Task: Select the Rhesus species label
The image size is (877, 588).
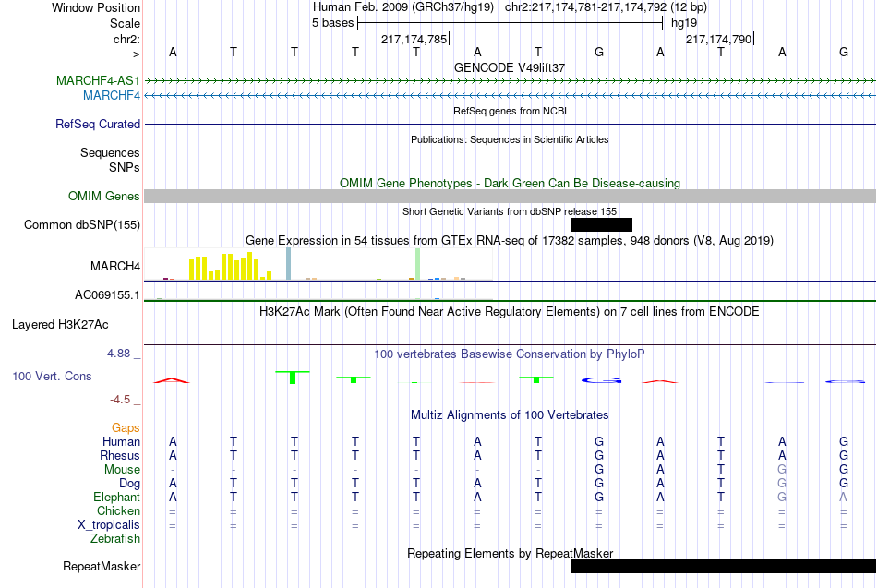Action: pos(120,455)
